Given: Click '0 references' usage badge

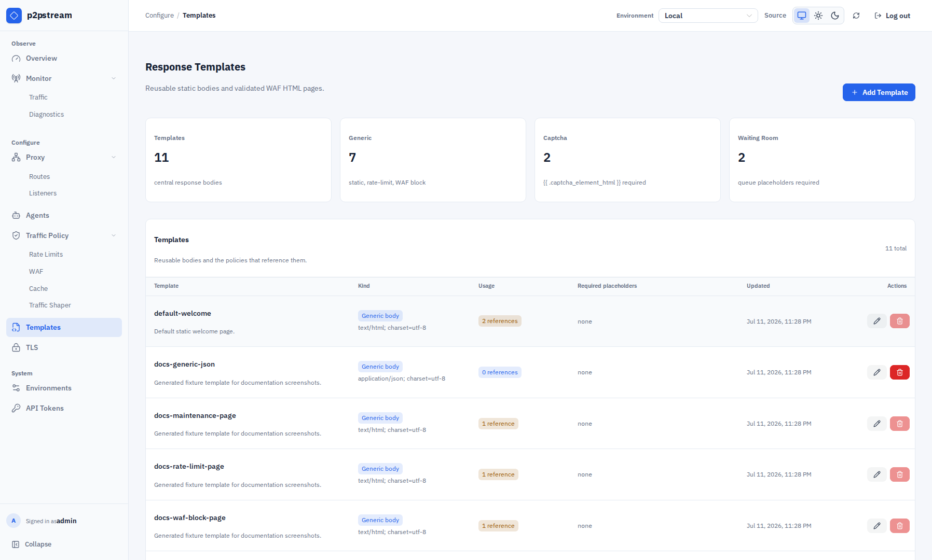Looking at the screenshot, I should [500, 372].
